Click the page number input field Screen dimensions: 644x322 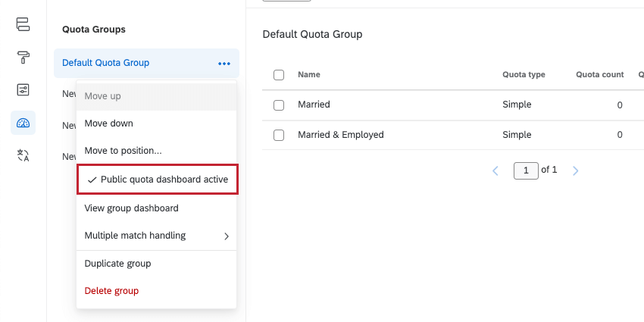click(526, 170)
